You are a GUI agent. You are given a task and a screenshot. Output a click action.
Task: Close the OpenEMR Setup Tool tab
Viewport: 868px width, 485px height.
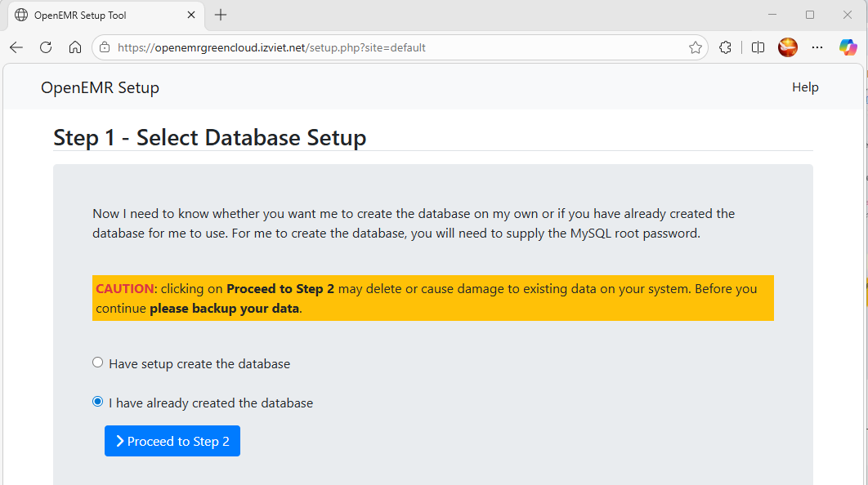point(191,15)
